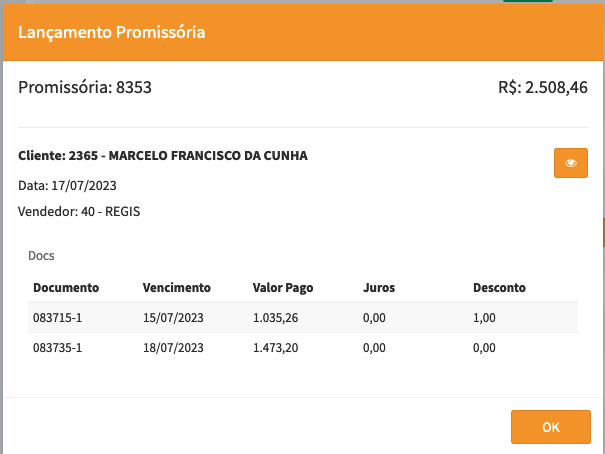605x454 pixels.
Task: Click due date 15/07/2023
Action: pyautogui.click(x=174, y=318)
